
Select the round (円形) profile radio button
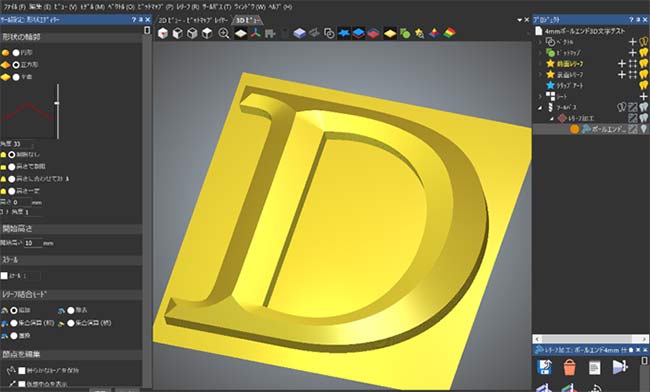pos(16,53)
